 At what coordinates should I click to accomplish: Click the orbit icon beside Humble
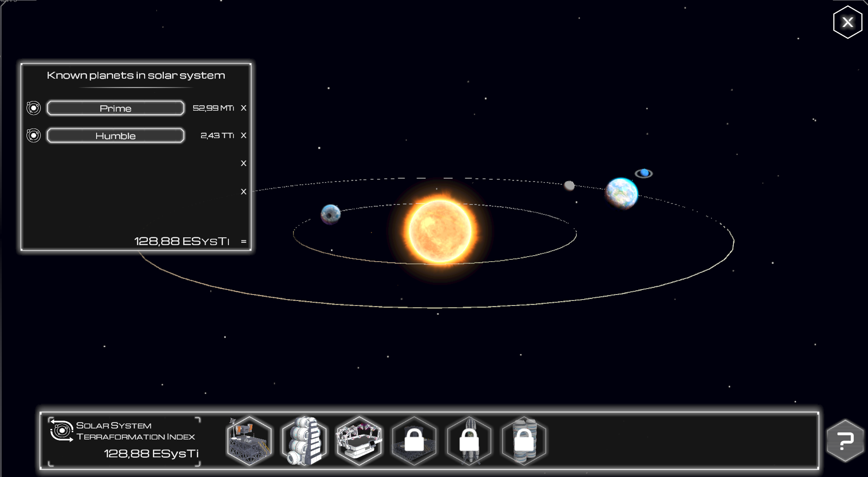(x=33, y=135)
